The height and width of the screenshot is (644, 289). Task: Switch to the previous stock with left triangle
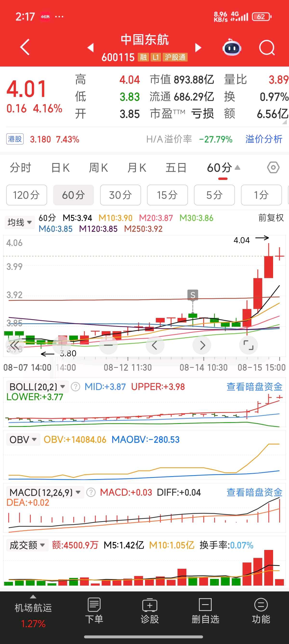(91, 48)
